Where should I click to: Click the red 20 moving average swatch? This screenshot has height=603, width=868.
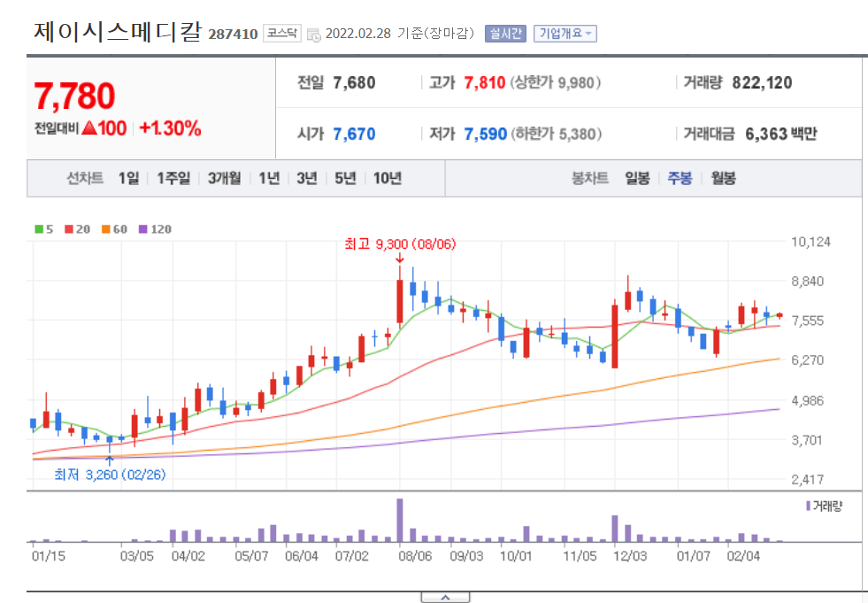pos(69,229)
